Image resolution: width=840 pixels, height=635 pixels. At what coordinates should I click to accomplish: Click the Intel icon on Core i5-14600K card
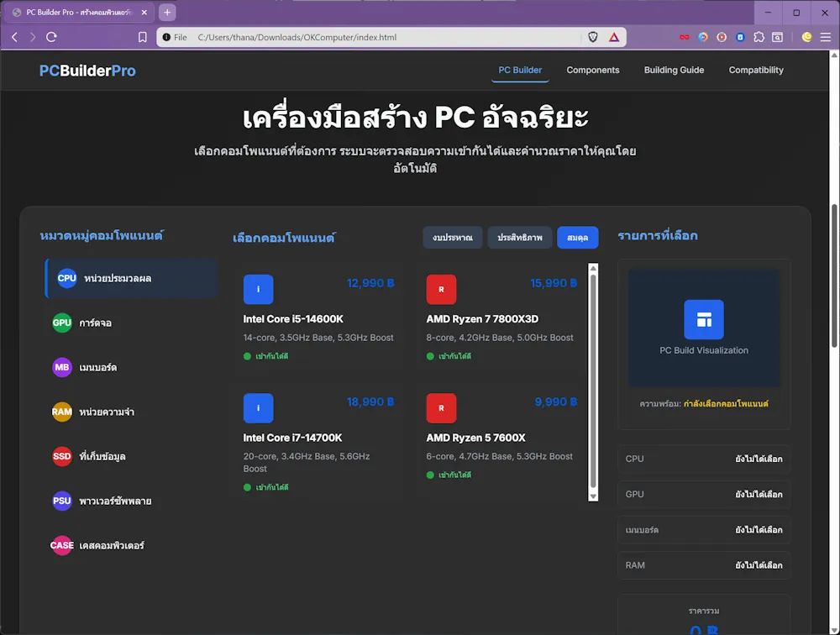258,290
